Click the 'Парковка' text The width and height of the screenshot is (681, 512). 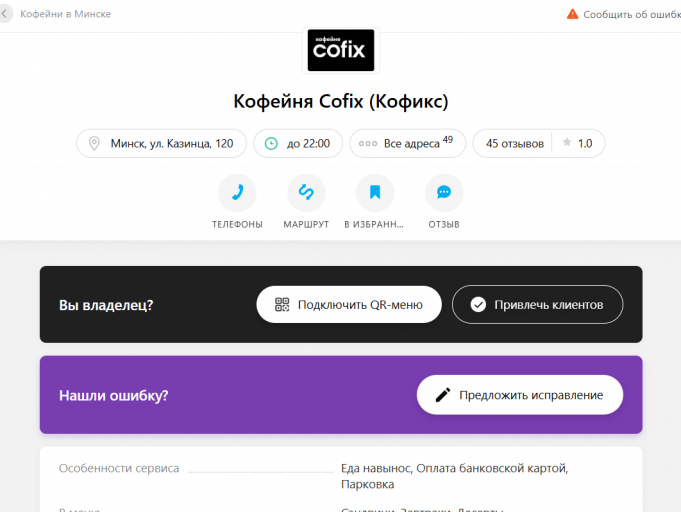[x=367, y=484]
